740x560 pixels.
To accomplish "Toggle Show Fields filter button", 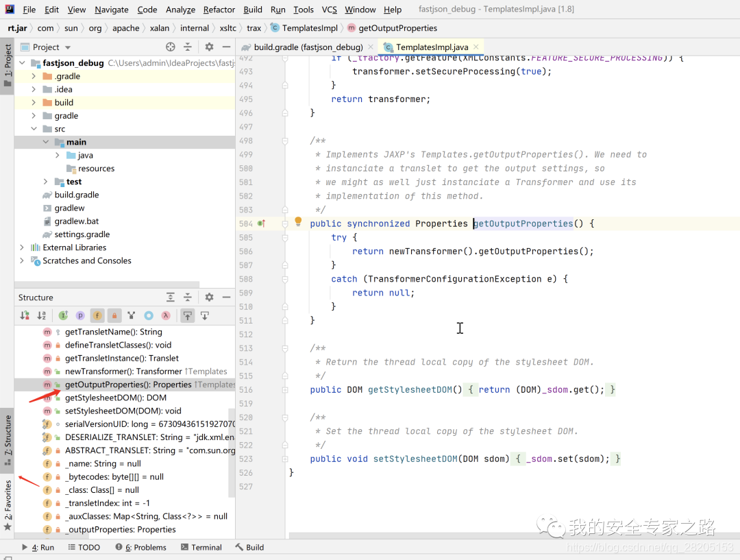I will click(97, 315).
